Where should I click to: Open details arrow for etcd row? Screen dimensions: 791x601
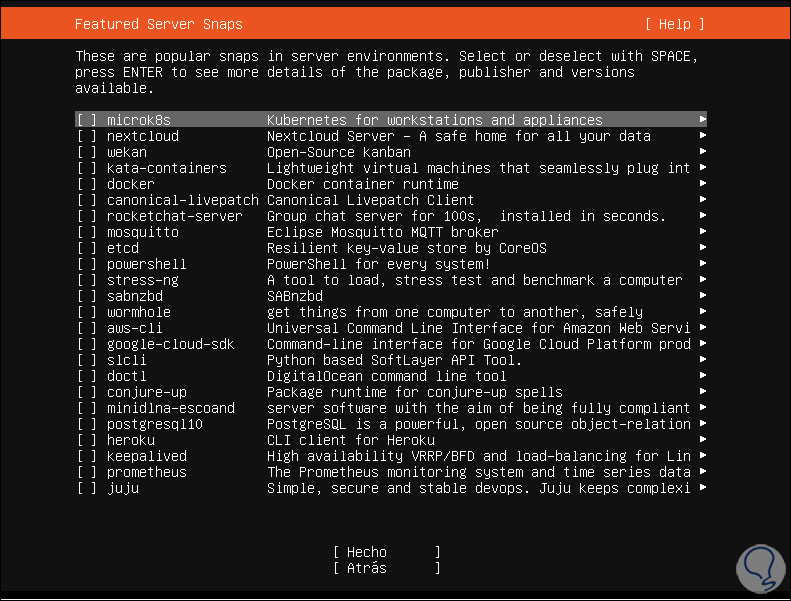[703, 248]
